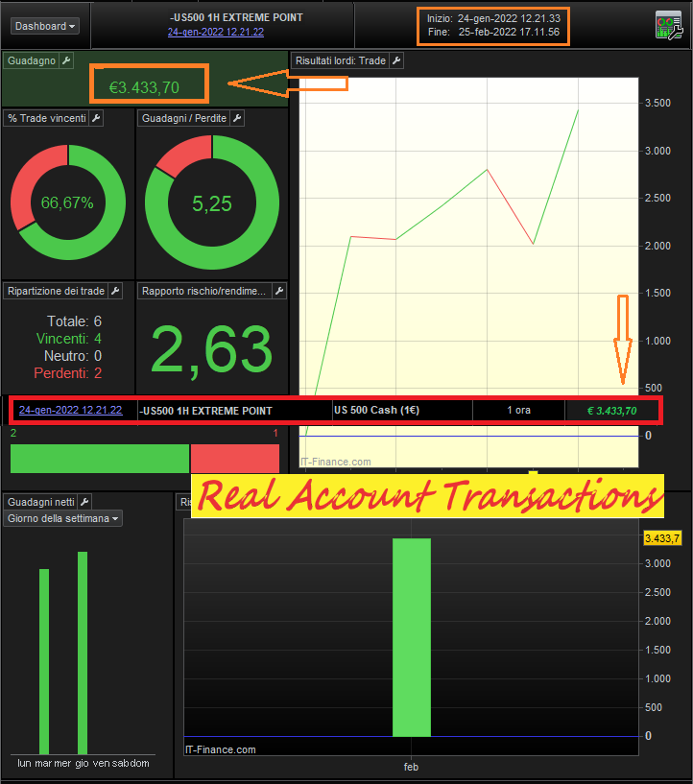Click the green winning streak bar
The height and width of the screenshot is (784, 693).
coord(100,459)
